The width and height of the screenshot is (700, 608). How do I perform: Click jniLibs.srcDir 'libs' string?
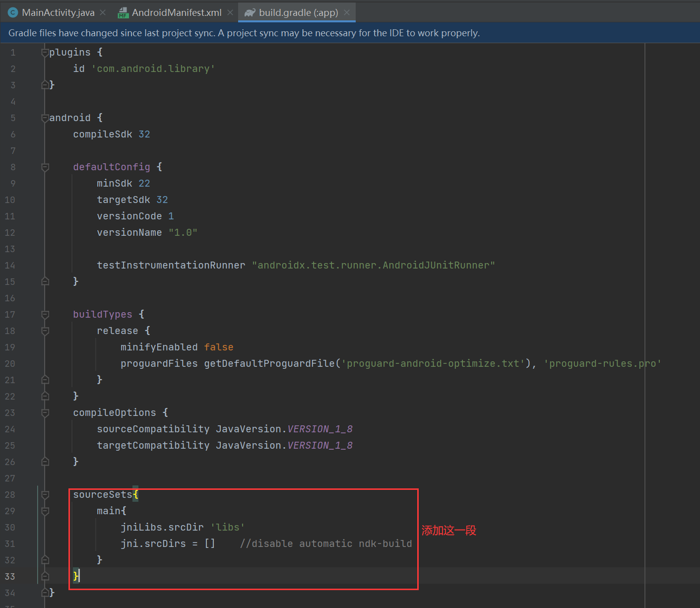pos(228,527)
